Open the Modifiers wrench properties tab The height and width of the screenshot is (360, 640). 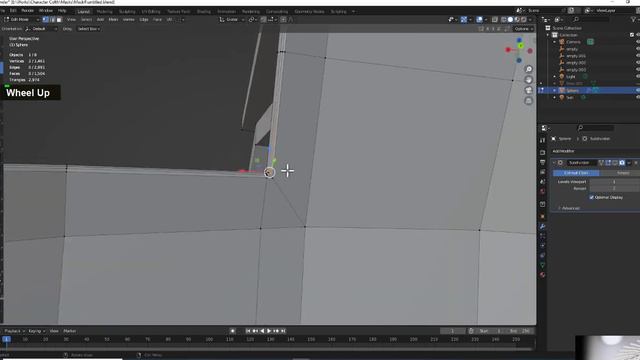click(542, 226)
